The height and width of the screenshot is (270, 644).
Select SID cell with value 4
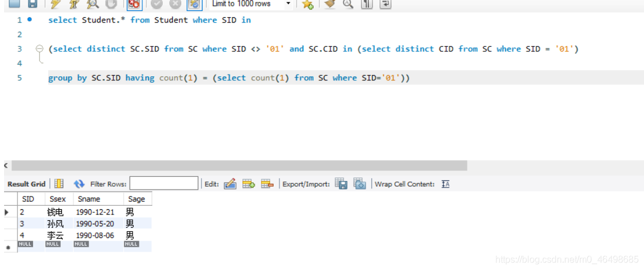[x=31, y=235]
